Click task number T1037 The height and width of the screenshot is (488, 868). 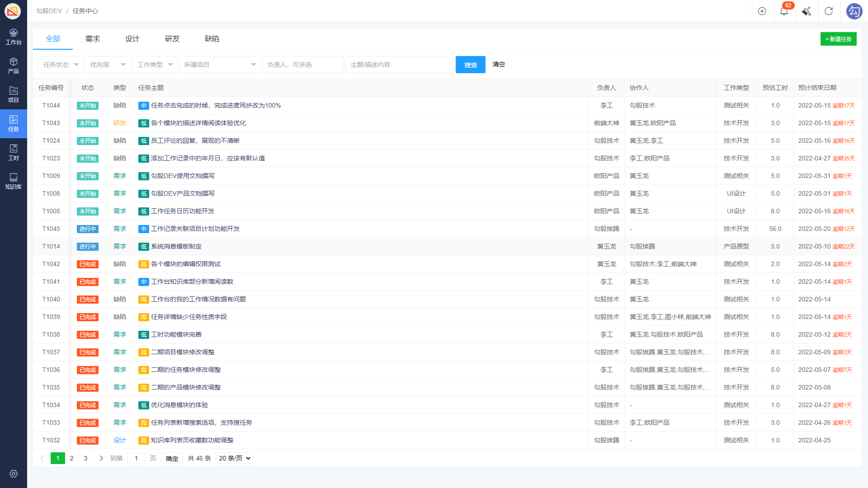pyautogui.click(x=51, y=352)
